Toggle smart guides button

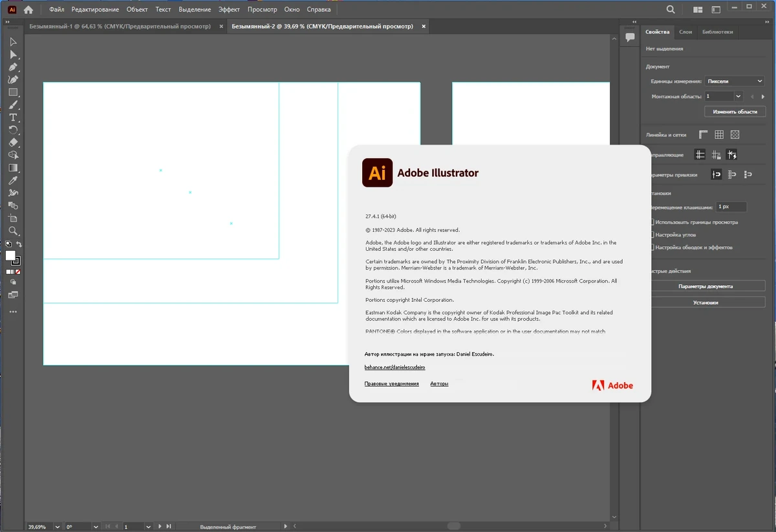coord(732,154)
